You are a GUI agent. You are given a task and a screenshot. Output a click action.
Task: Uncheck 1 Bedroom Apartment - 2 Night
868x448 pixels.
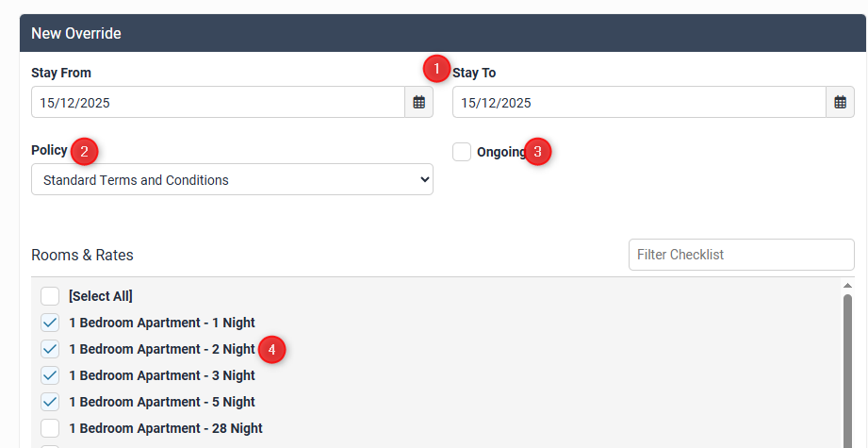50,349
